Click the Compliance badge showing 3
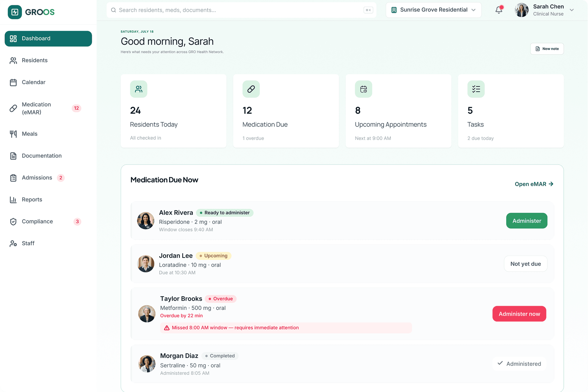588x392 pixels. click(77, 222)
